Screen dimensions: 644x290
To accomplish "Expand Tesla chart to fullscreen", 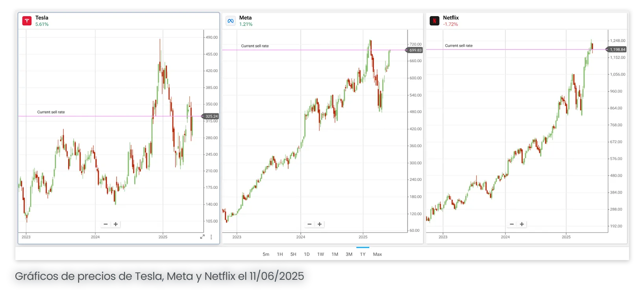I will [x=202, y=237].
